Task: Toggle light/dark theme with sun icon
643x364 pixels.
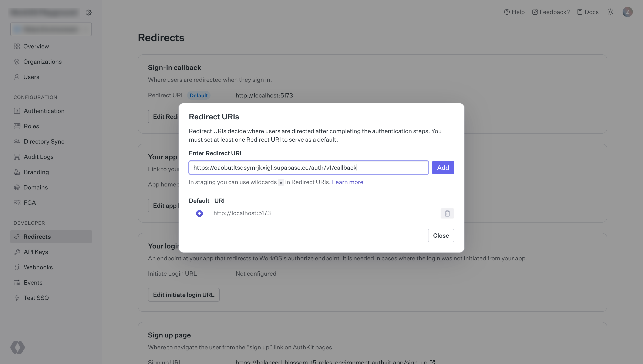Action: coord(610,12)
